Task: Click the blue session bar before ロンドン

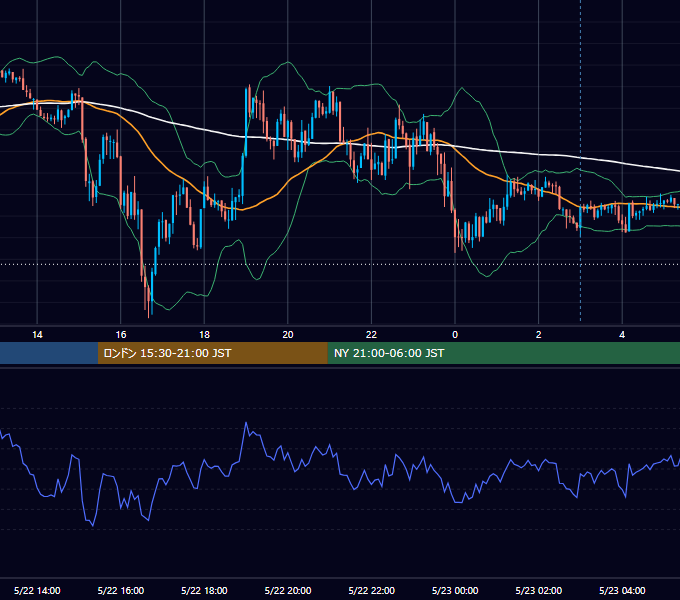Action: point(49,353)
